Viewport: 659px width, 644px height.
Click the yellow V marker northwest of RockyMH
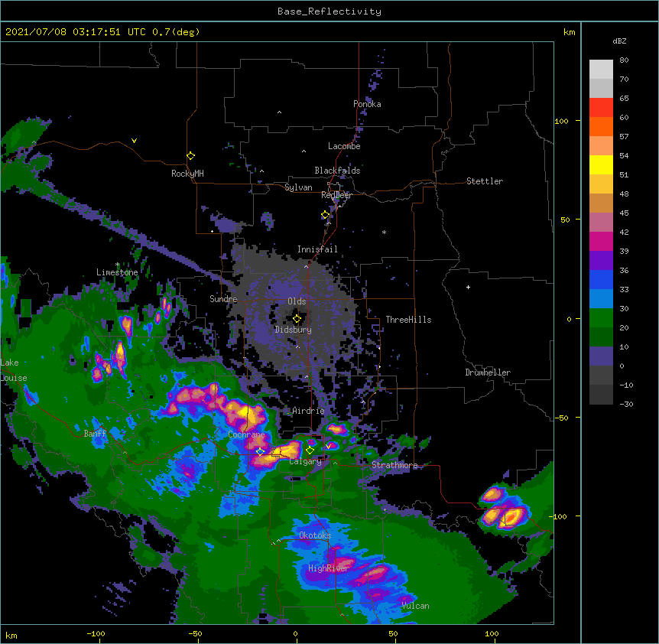click(134, 141)
